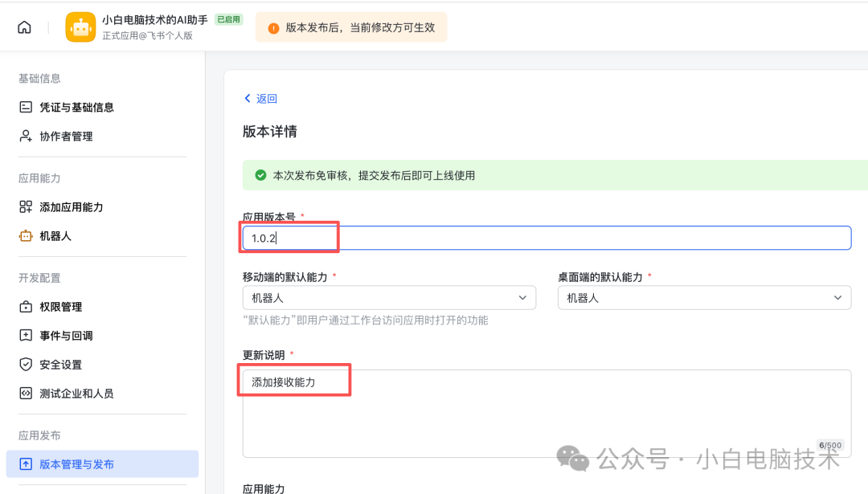868x494 pixels.
Task: Click the 基础信息 section label
Action: [39, 79]
